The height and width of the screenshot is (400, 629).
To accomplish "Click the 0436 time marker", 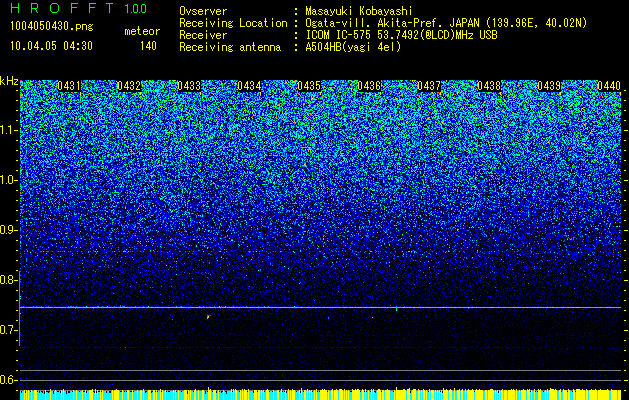I will coord(369,86).
